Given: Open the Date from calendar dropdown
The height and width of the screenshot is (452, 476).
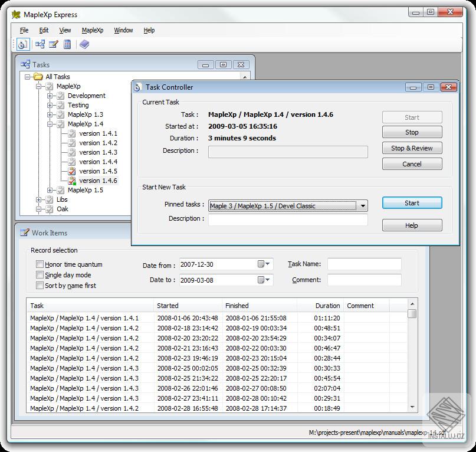Looking at the screenshot, I should tap(264, 264).
